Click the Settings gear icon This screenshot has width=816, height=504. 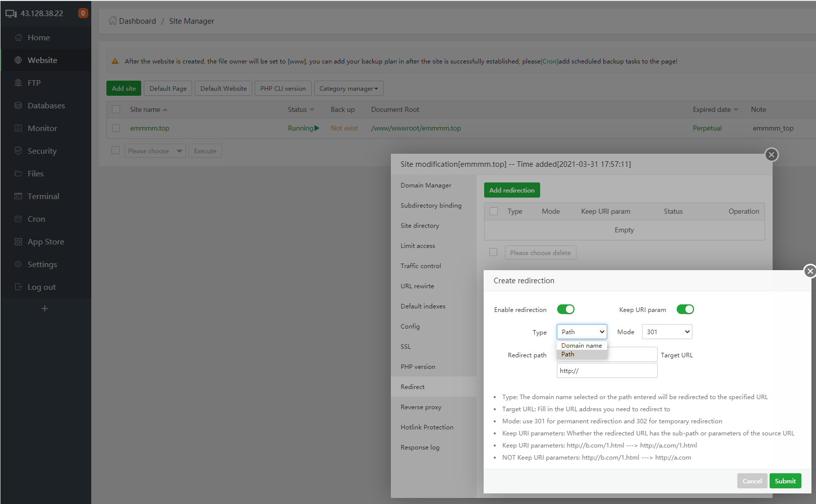click(18, 265)
